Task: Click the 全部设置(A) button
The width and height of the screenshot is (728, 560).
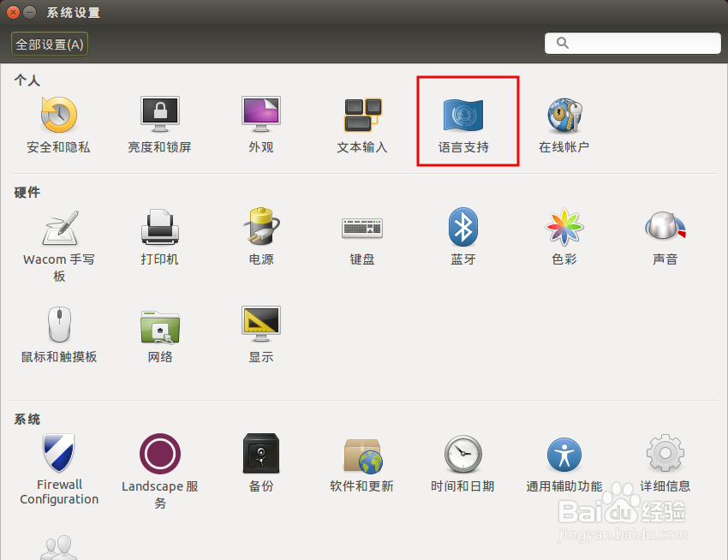Action: coord(49,43)
